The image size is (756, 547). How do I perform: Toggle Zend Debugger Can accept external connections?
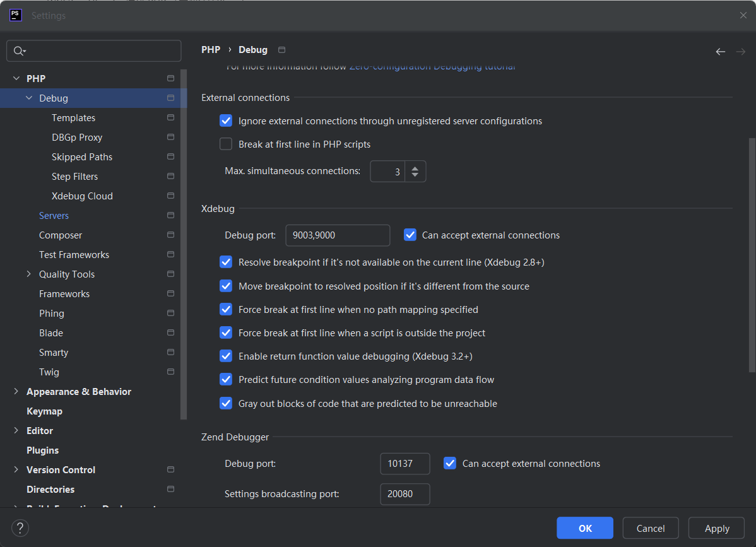[x=450, y=463]
